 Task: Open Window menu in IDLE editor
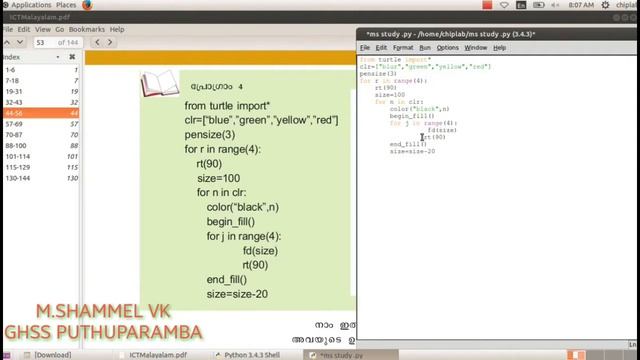pyautogui.click(x=476, y=48)
